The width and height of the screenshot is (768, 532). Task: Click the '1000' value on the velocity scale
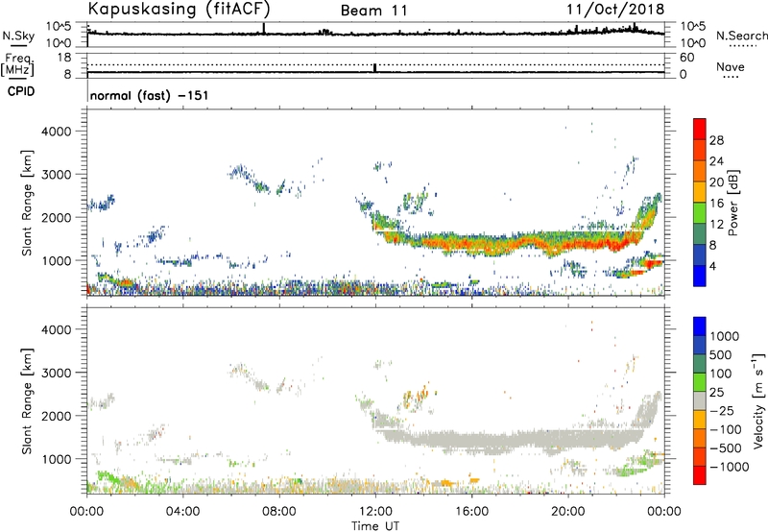tap(724, 336)
